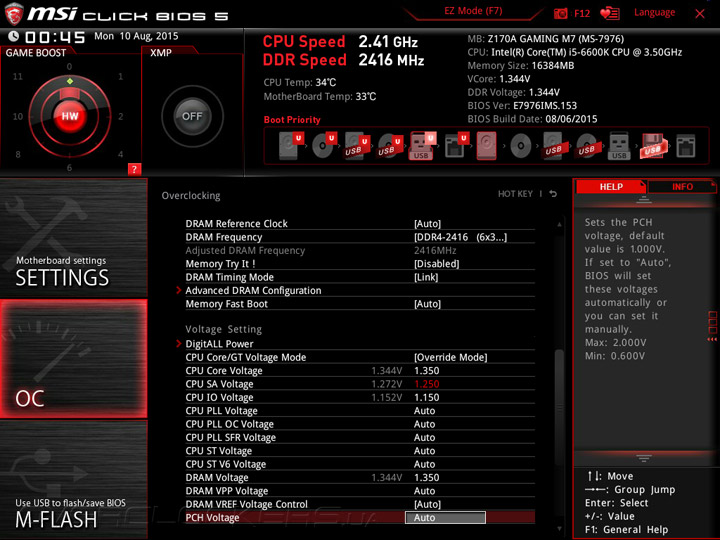Viewport: 720px width, 540px height.
Task: Click the UEFI CD/DVD boot device icon
Action: [x=324, y=146]
